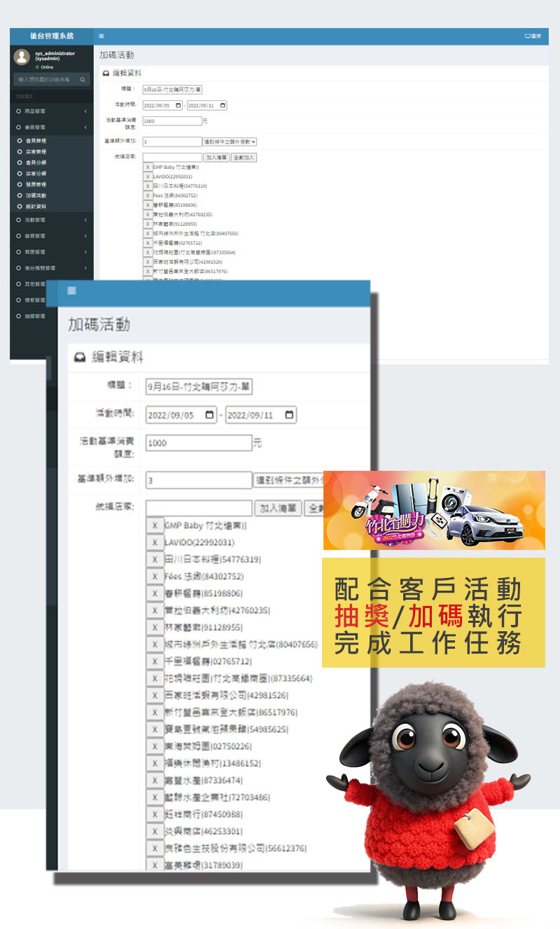Select 店家管理 from the sidebar submenu

point(36,151)
